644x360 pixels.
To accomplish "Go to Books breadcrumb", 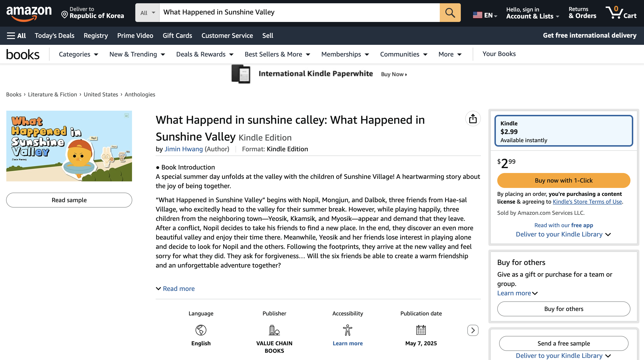I will click(x=14, y=94).
